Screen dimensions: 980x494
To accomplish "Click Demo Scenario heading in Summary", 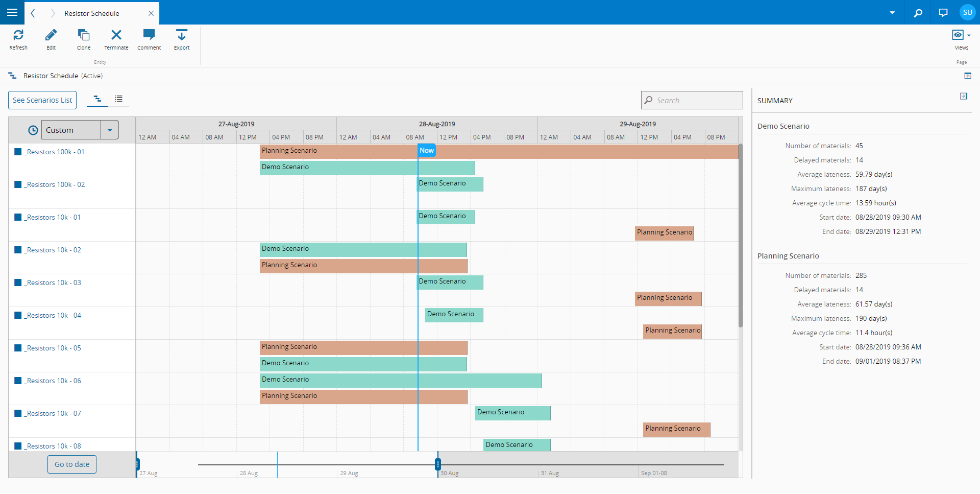I will point(783,126).
